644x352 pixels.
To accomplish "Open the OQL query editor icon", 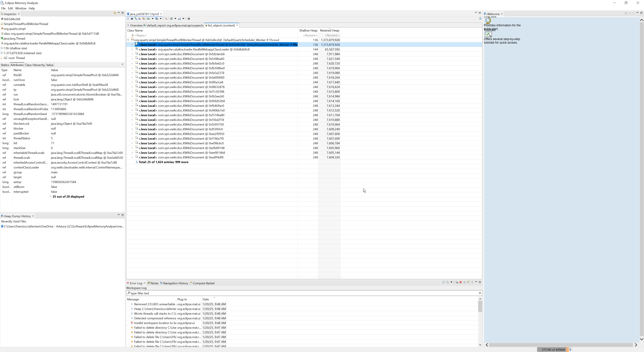I will click(140, 19).
